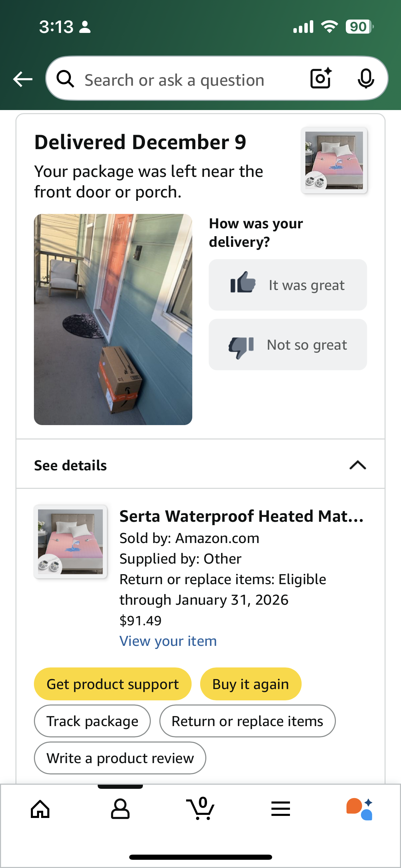Tap the microphone voice search icon

click(x=366, y=79)
